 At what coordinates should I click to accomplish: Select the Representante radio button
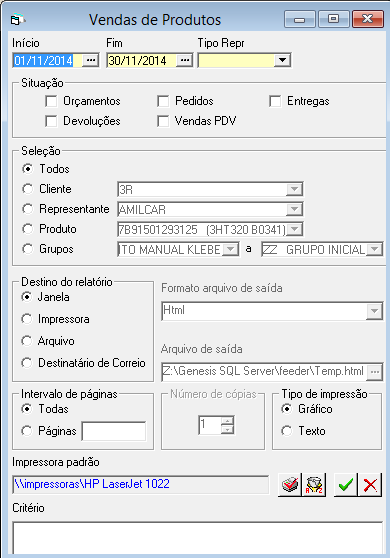pyautogui.click(x=27, y=209)
